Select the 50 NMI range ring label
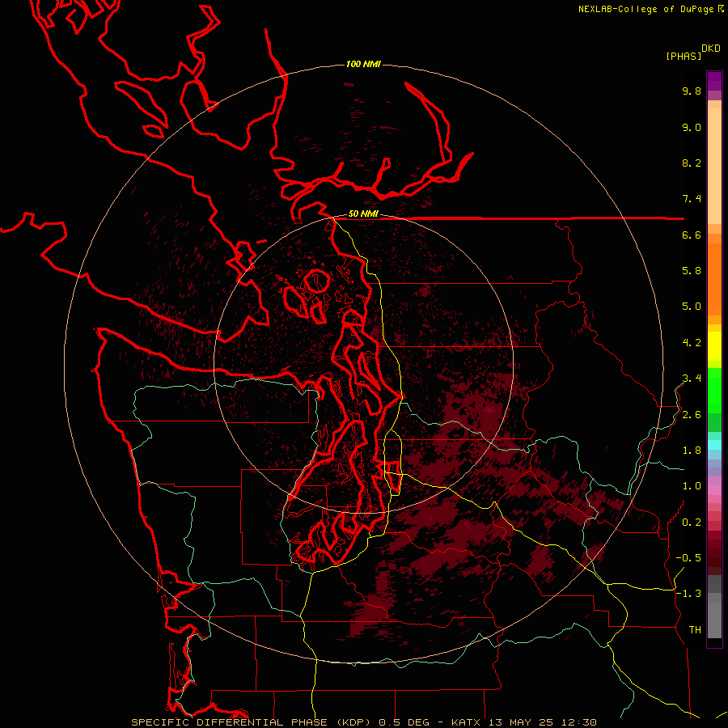Viewport: 728px width, 728px height. click(x=363, y=214)
